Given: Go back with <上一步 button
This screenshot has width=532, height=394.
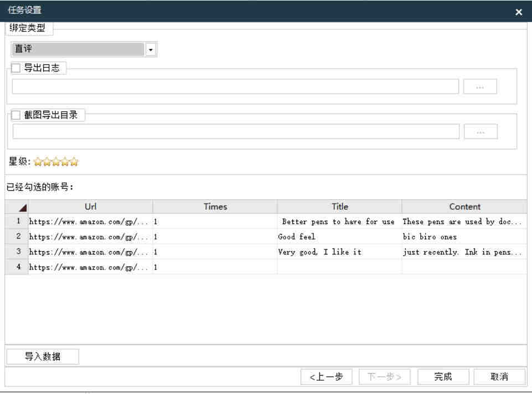Looking at the screenshot, I should [326, 377].
